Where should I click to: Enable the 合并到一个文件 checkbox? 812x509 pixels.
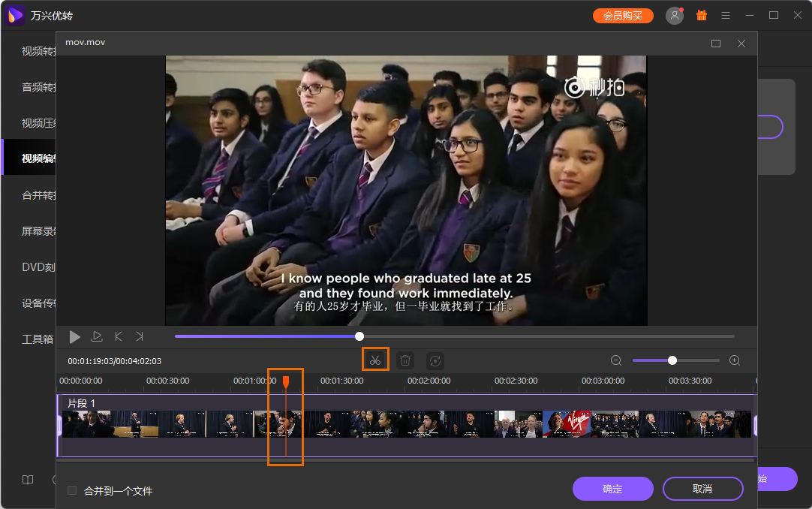pyautogui.click(x=72, y=489)
